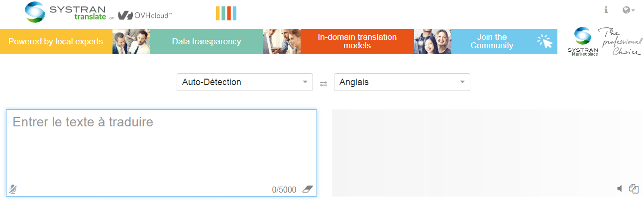Click the OVHcloud logo
Screen dimensions: 644x201
[x=145, y=15]
